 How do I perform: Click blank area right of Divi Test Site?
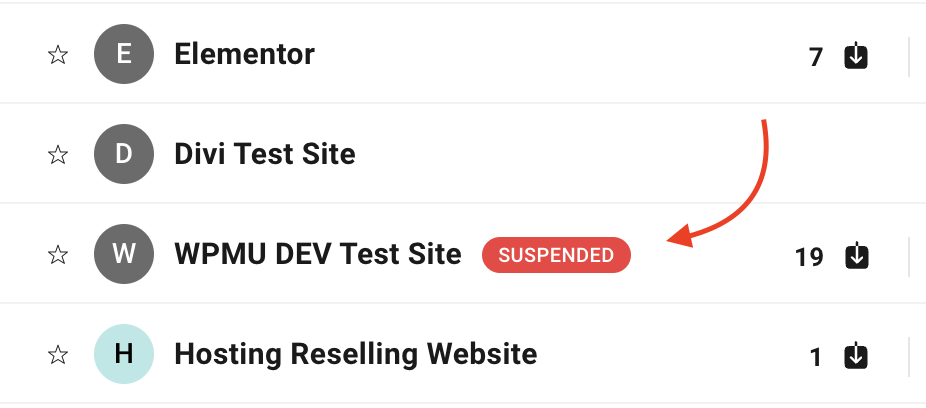(591, 154)
